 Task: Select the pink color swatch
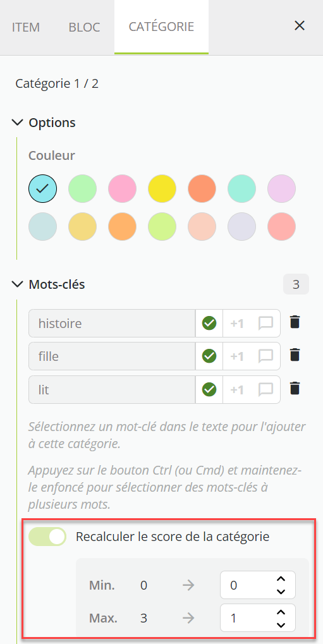122,189
